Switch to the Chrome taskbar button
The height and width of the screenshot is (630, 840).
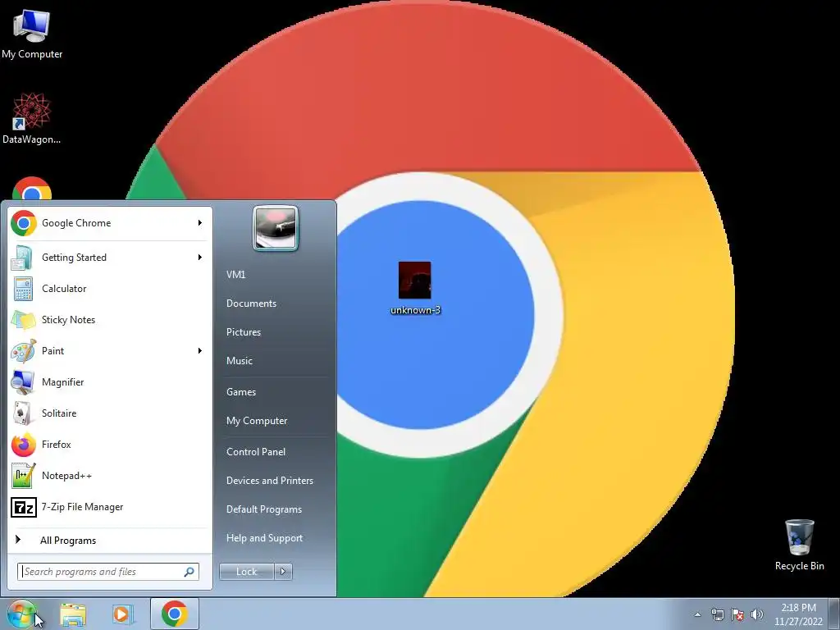click(x=175, y=614)
